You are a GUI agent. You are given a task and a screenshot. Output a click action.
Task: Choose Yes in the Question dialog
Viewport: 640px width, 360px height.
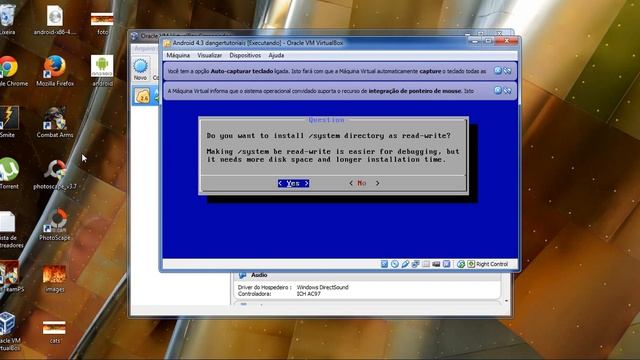(293, 183)
